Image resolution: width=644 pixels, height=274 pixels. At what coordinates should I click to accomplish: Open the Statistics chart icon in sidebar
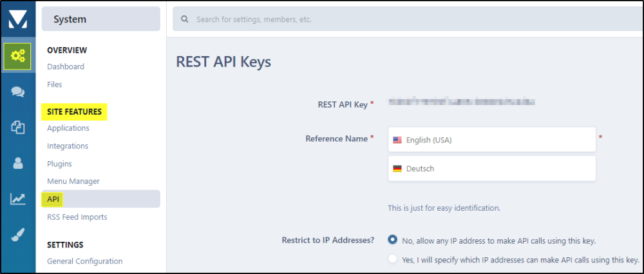pos(17,199)
